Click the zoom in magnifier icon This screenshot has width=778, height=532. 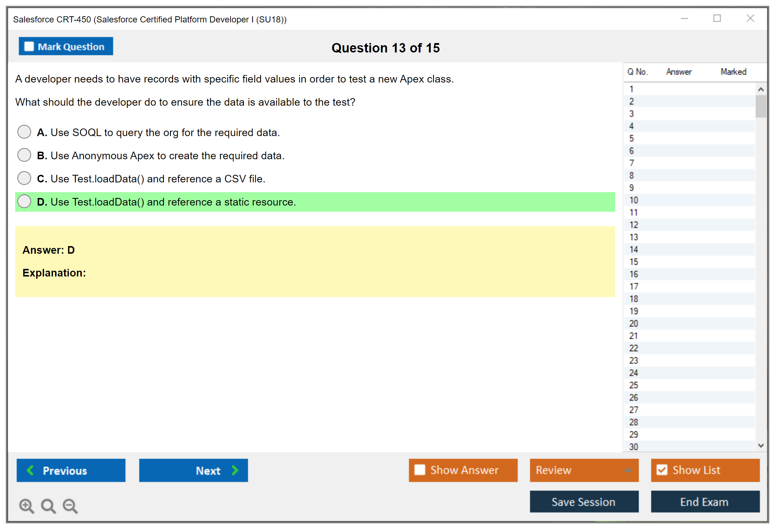click(26, 506)
